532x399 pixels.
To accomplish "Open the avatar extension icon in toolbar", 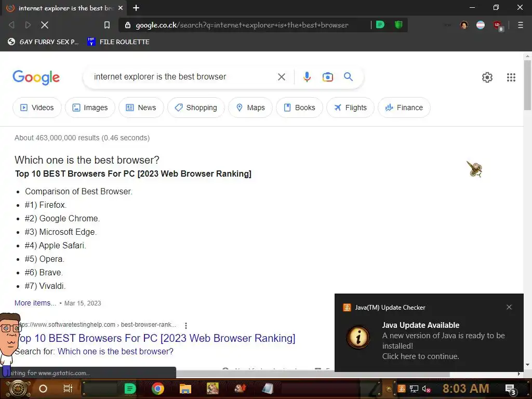I will click(464, 25).
